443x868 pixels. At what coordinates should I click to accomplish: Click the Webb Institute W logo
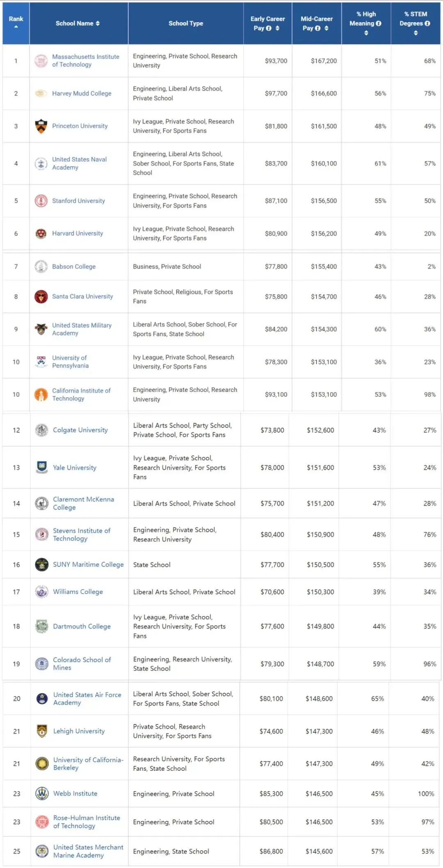(42, 793)
